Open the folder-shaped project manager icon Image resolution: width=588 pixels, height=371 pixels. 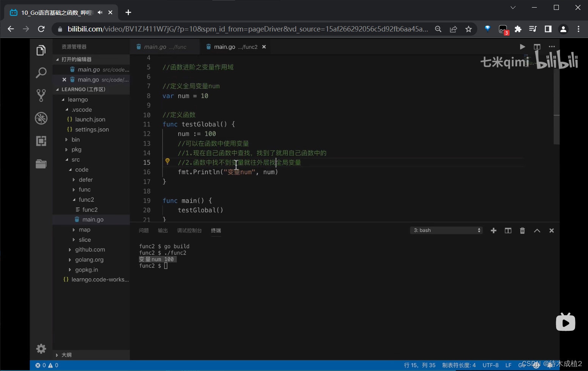pos(41,164)
